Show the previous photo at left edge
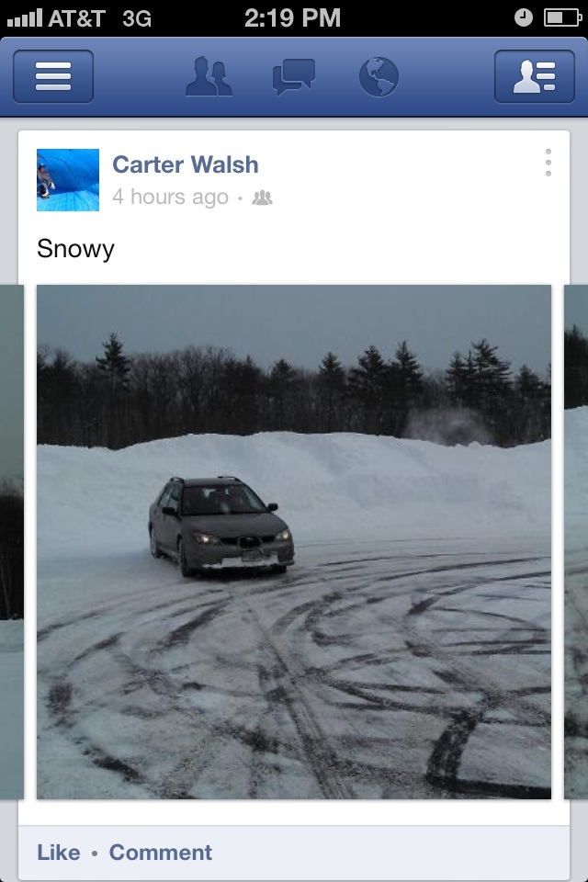The width and height of the screenshot is (588, 882). (x=12, y=542)
